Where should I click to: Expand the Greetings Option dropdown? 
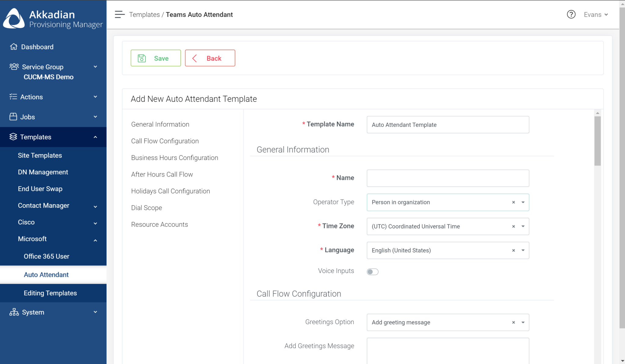pos(523,322)
